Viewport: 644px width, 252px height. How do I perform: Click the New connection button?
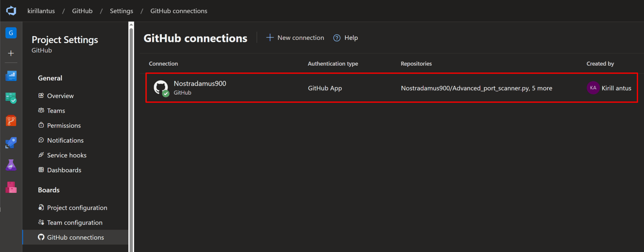[295, 38]
